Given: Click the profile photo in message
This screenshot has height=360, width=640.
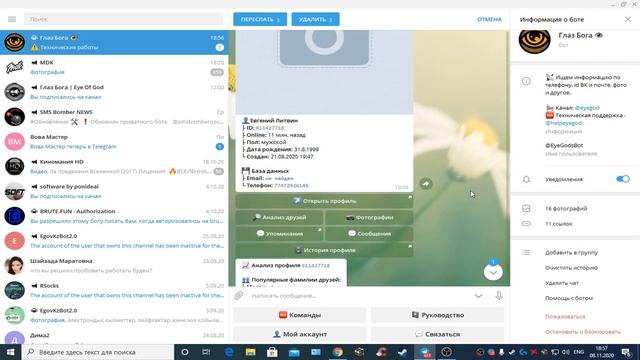Looking at the screenshot, I should pos(324,72).
